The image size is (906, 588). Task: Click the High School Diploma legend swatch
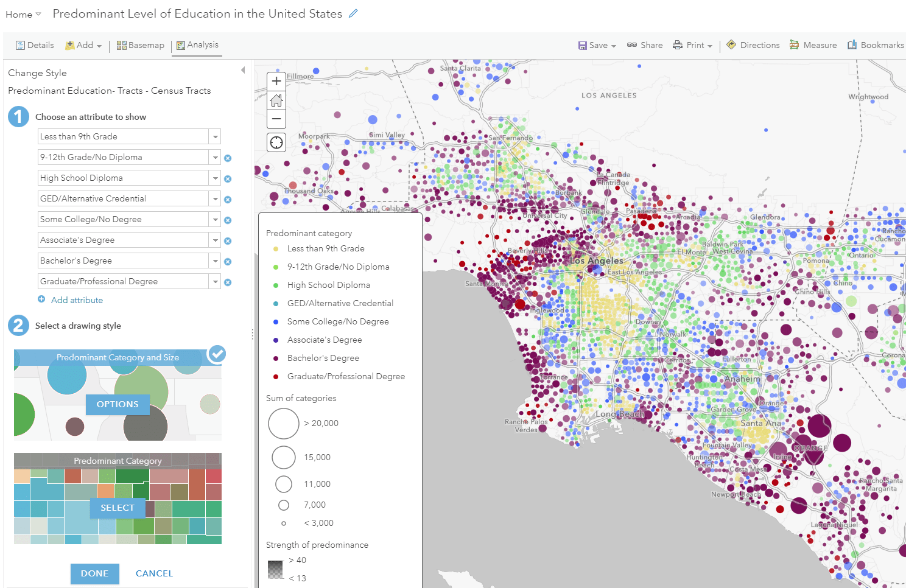276,285
